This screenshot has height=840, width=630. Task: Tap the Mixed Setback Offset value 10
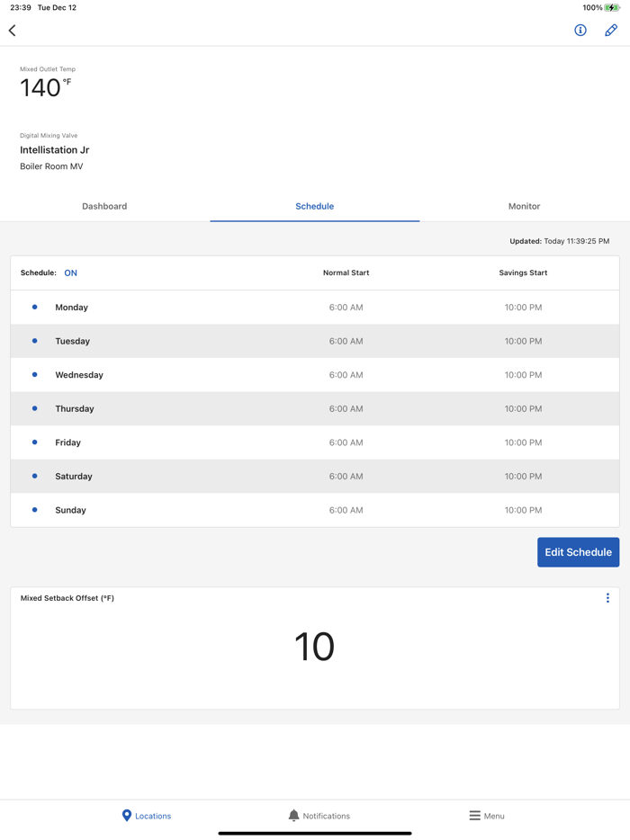[x=315, y=647]
